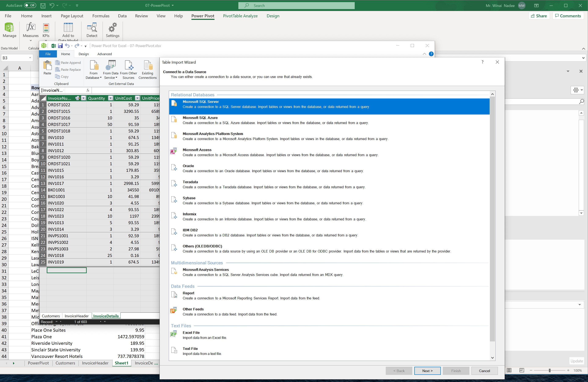Click the wizard list vertical scrollbar

click(x=492, y=219)
